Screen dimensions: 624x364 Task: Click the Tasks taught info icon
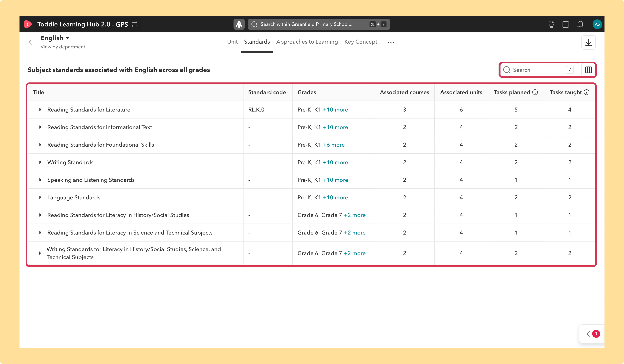pyautogui.click(x=587, y=92)
